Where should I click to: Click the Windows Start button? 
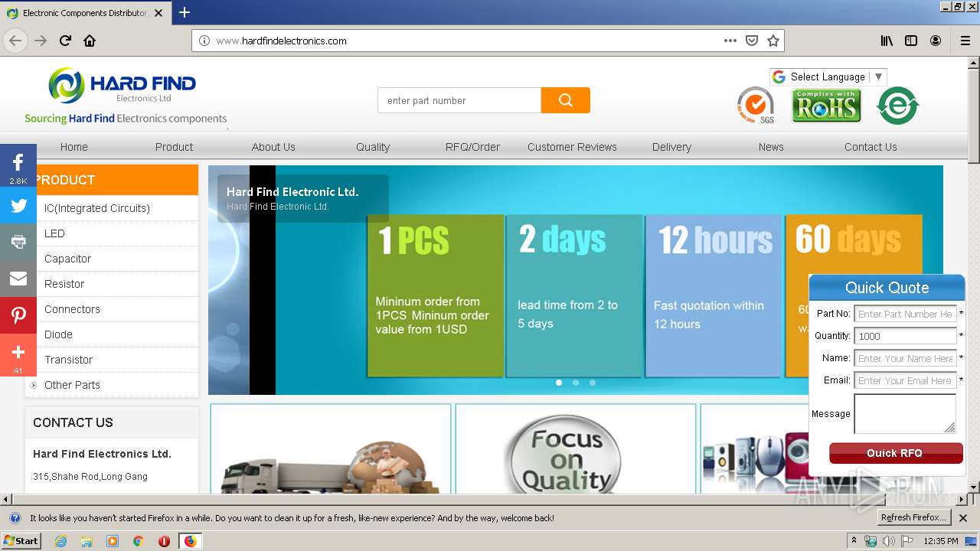pyautogui.click(x=21, y=541)
